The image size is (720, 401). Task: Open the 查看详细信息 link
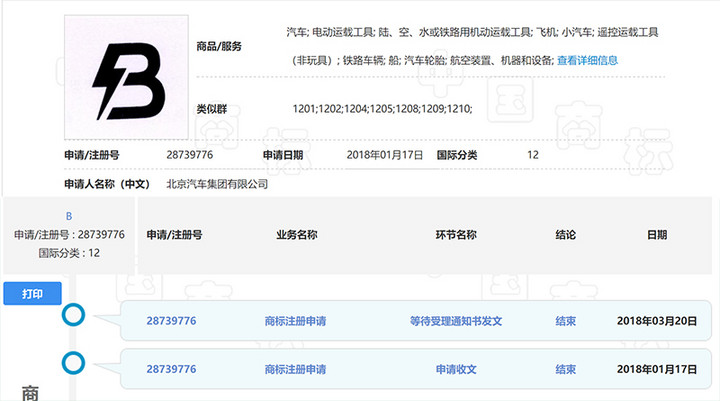click(587, 60)
